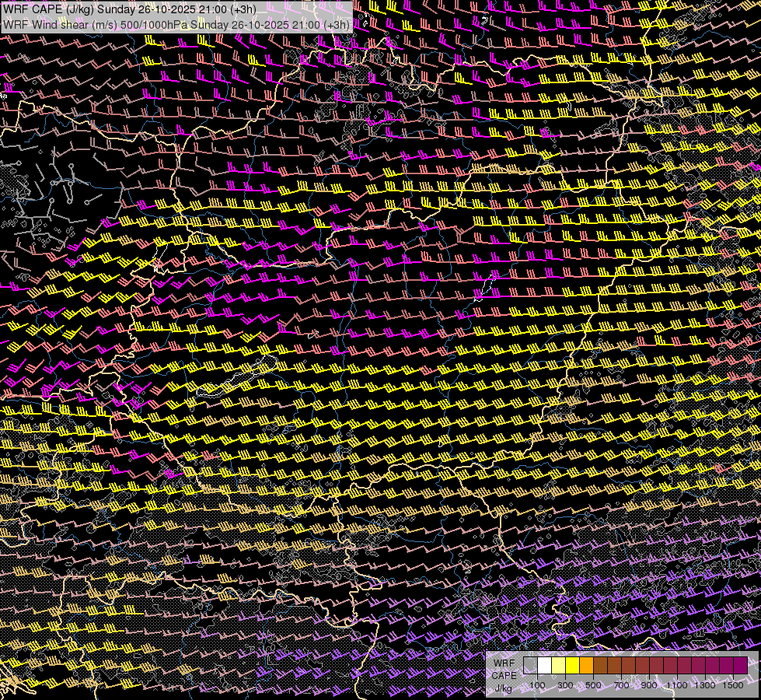Select the WRF Wind shear title line
This screenshot has height=700, width=761.
click(x=176, y=25)
